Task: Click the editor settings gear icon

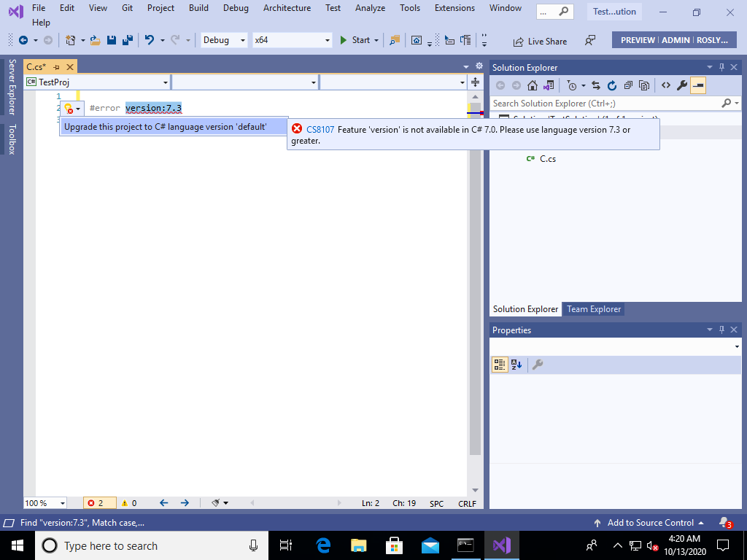Action: 479,66
